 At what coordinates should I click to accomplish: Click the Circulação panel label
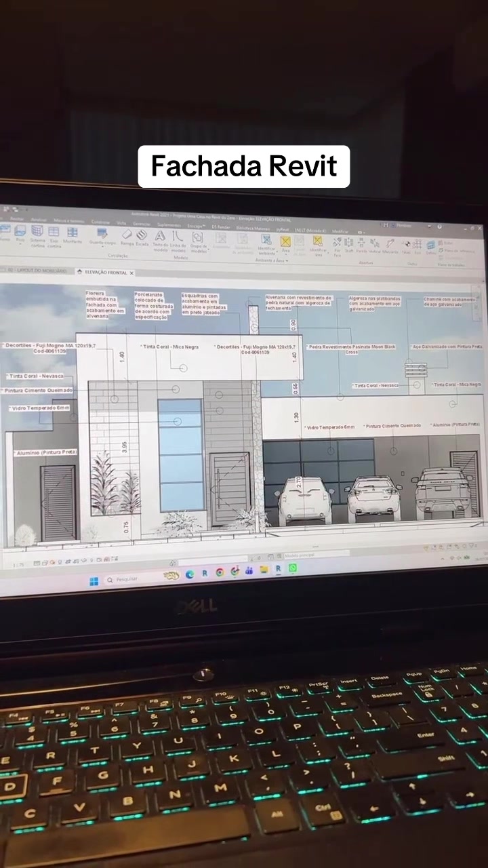[x=118, y=256]
